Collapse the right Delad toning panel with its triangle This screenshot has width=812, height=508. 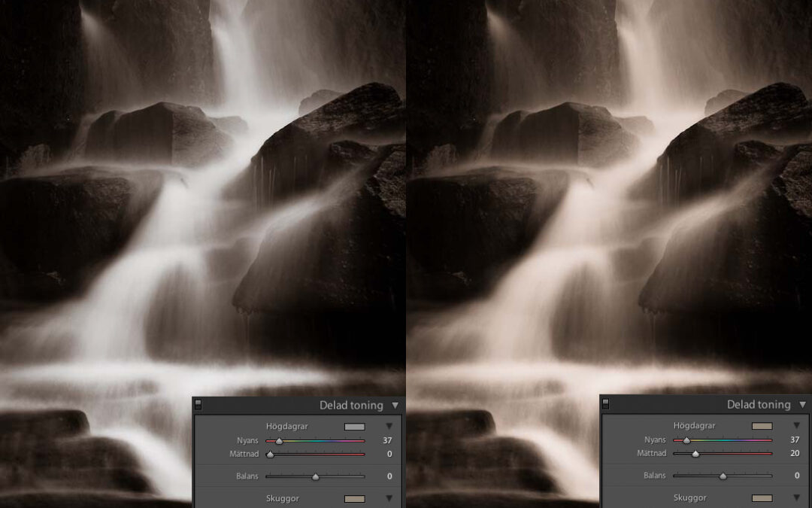pyautogui.click(x=803, y=404)
